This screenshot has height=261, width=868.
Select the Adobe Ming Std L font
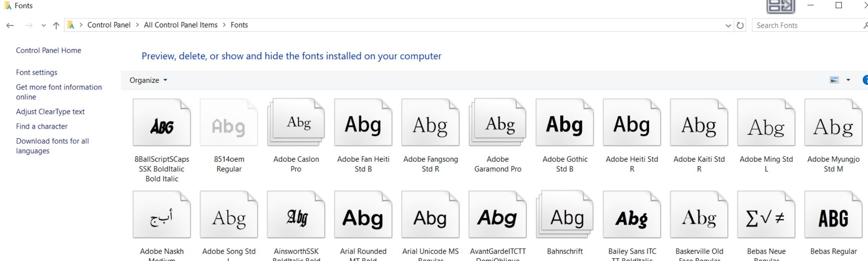[x=766, y=123]
